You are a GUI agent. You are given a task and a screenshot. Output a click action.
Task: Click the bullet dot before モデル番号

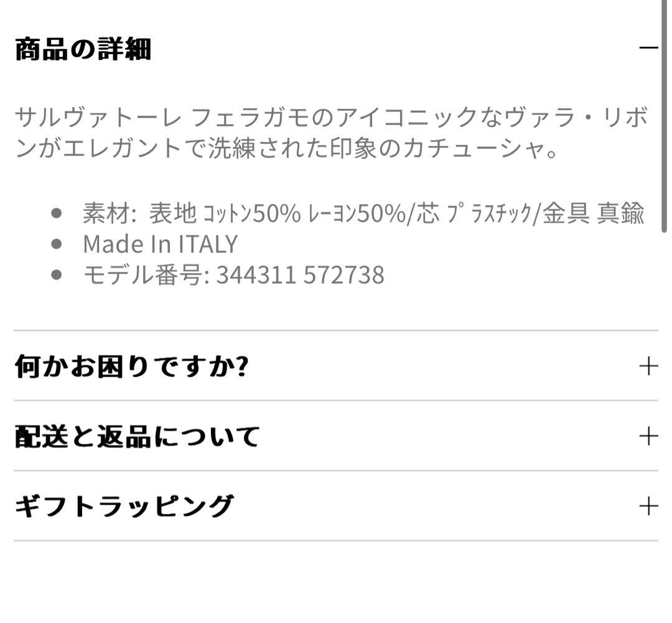pyautogui.click(x=57, y=274)
